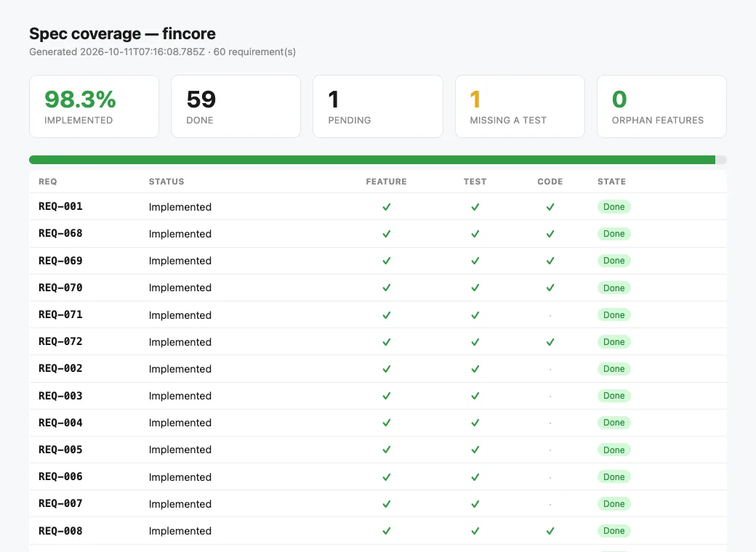Click the Feature checkmark for REQ-002
Screen dimensions: 756x552
[386, 369]
